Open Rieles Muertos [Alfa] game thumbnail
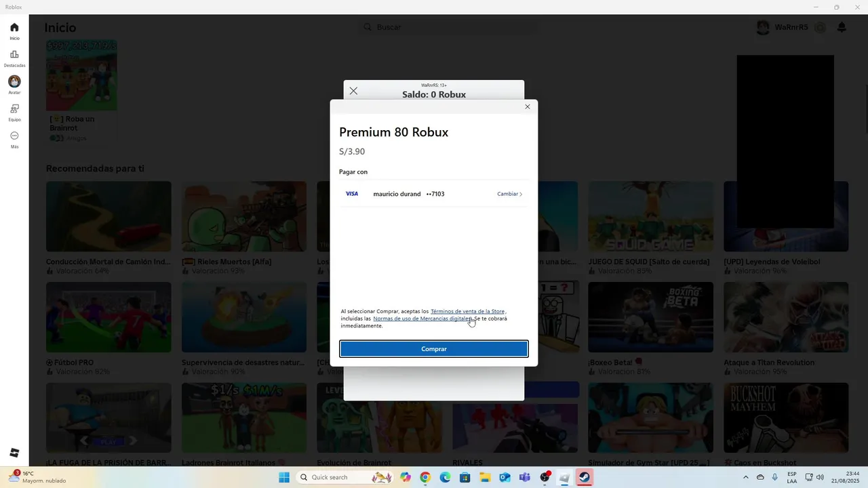Image resolution: width=868 pixels, height=488 pixels. point(244,216)
